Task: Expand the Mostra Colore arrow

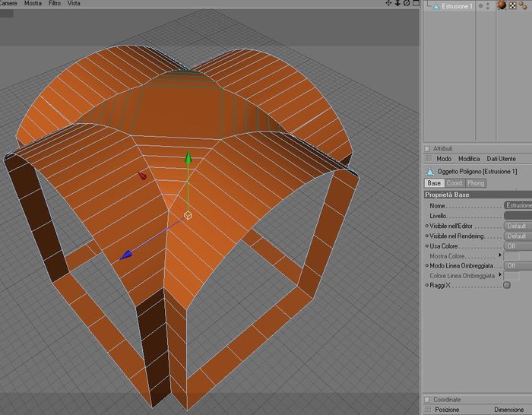Action: [500, 255]
